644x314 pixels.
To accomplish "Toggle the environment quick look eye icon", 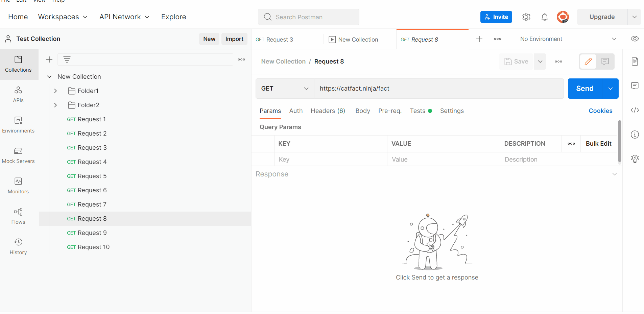I will click(635, 39).
